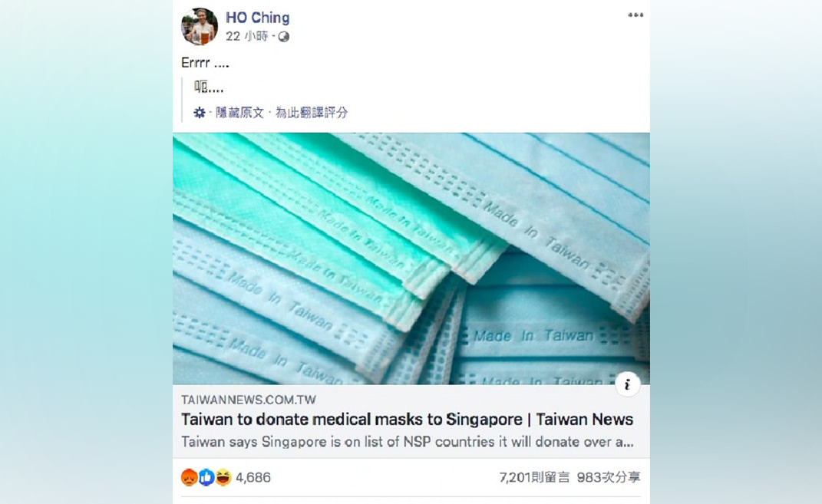Image resolution: width=822 pixels, height=504 pixels.
Task: Click the translated text 呃....
Action: tap(209, 87)
